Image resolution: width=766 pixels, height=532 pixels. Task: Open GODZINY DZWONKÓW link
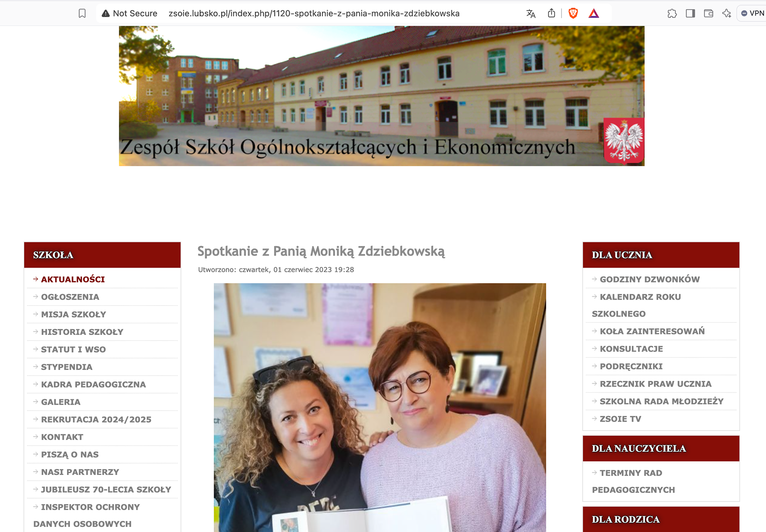650,279
